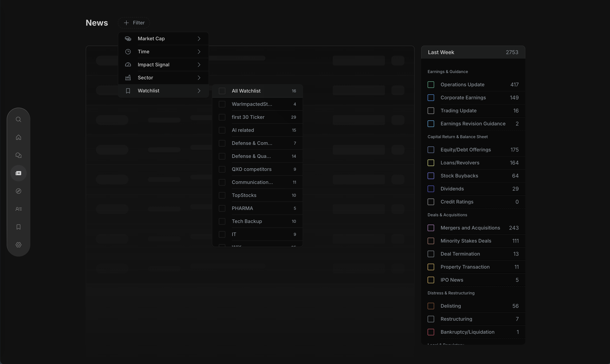Click the Watchlist bookmark icon in menu
Viewport: 610px width, 364px height.
[128, 91]
